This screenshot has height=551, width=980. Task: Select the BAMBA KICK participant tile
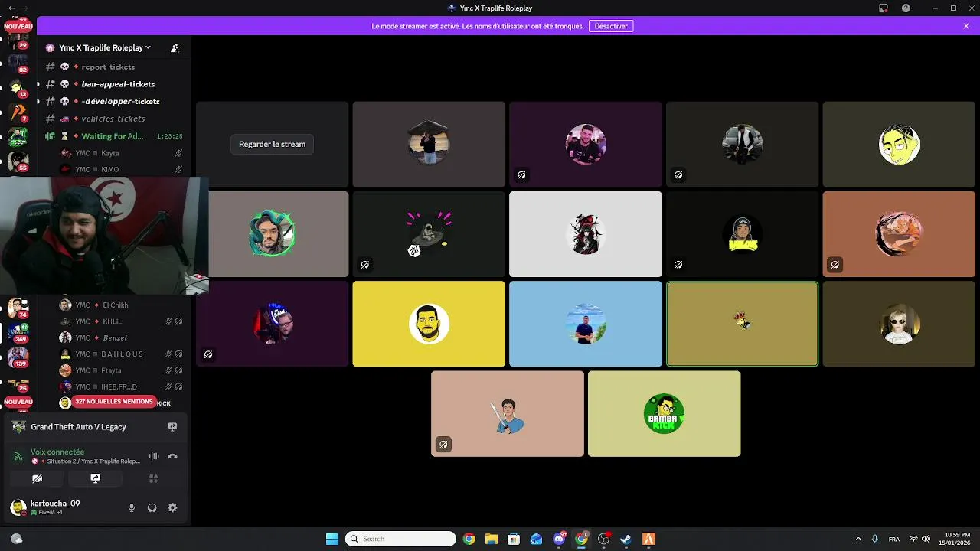(664, 414)
